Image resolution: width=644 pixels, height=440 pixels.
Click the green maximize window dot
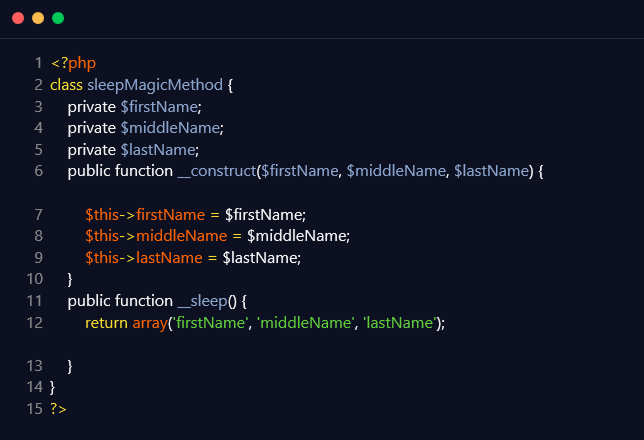coord(58,18)
